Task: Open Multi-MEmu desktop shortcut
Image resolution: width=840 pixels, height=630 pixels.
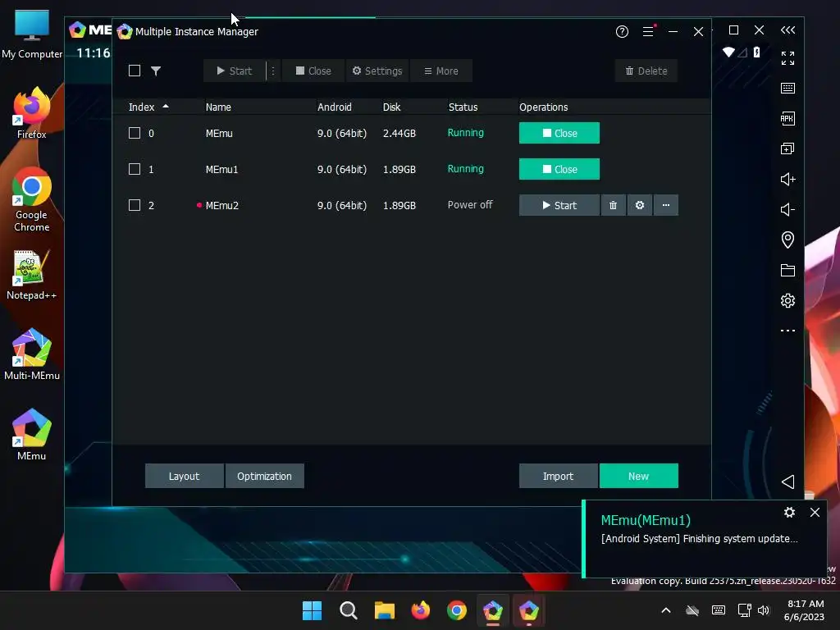Action: [x=32, y=354]
